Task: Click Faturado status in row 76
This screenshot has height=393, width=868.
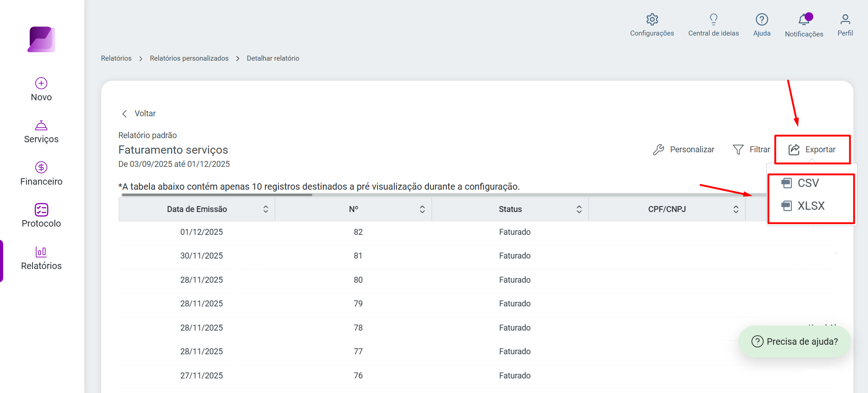Action: (515, 376)
